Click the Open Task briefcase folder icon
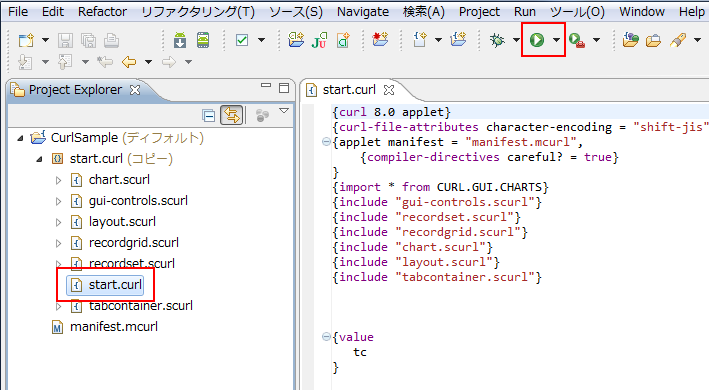 (x=653, y=41)
